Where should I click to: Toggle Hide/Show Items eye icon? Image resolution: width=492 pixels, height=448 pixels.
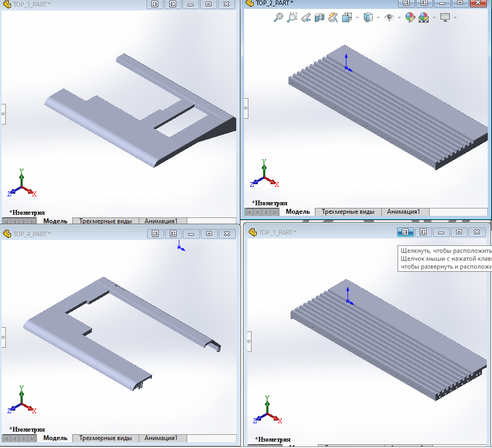[390, 17]
